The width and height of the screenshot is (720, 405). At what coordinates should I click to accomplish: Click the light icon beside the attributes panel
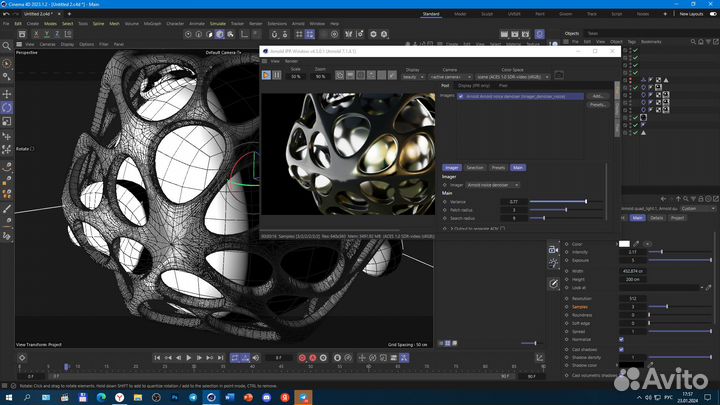[553, 263]
